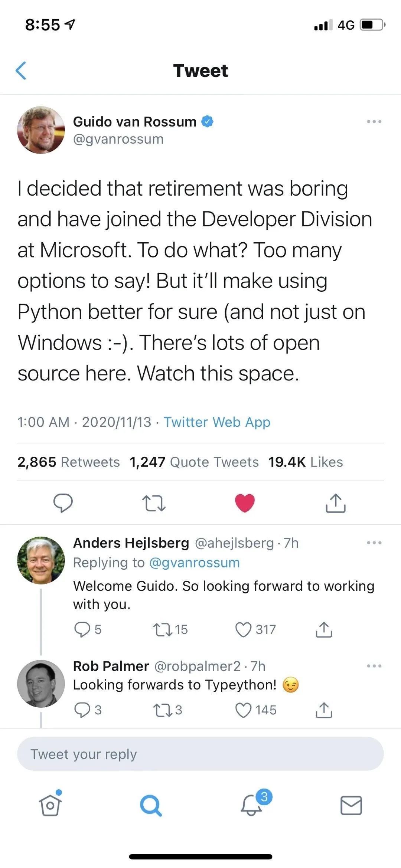Open the Twitter Web App link

(217, 422)
